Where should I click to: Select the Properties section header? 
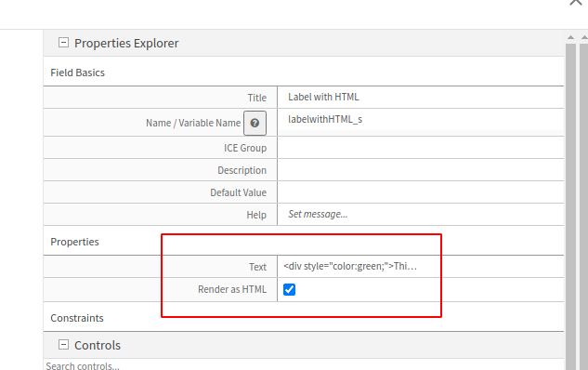(x=74, y=242)
